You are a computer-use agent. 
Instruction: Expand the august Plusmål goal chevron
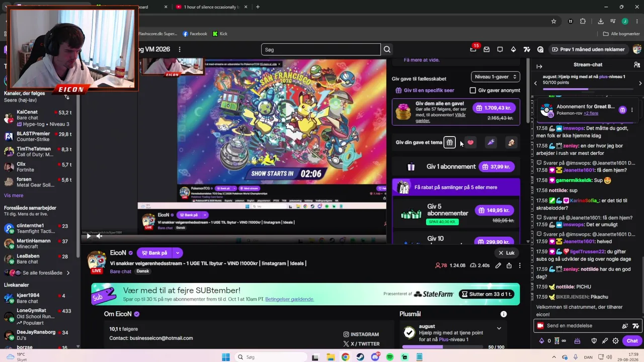(499, 328)
